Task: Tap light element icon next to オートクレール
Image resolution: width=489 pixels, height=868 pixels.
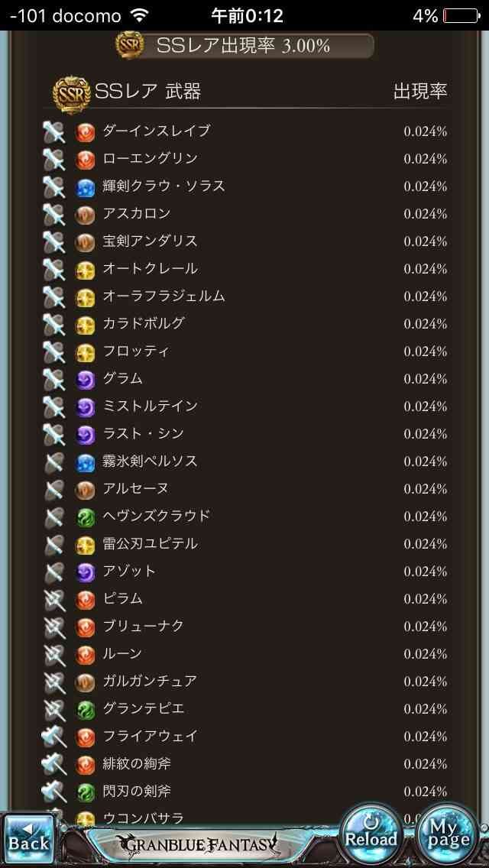Action: pos(86,269)
